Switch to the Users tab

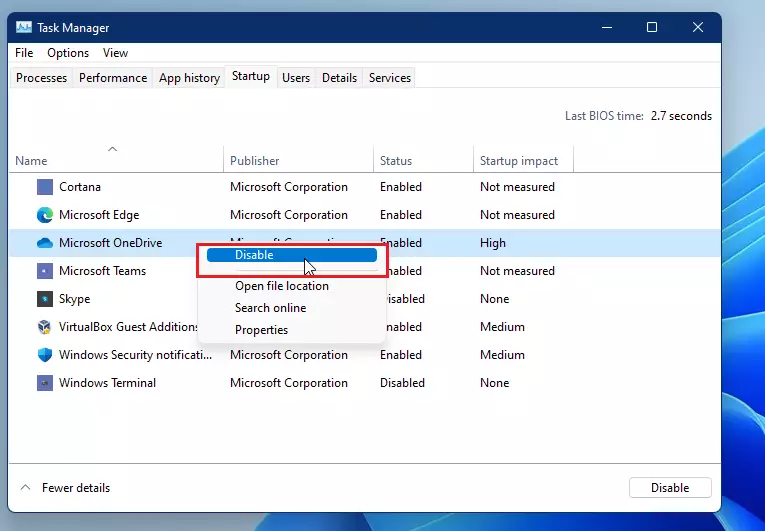point(296,78)
